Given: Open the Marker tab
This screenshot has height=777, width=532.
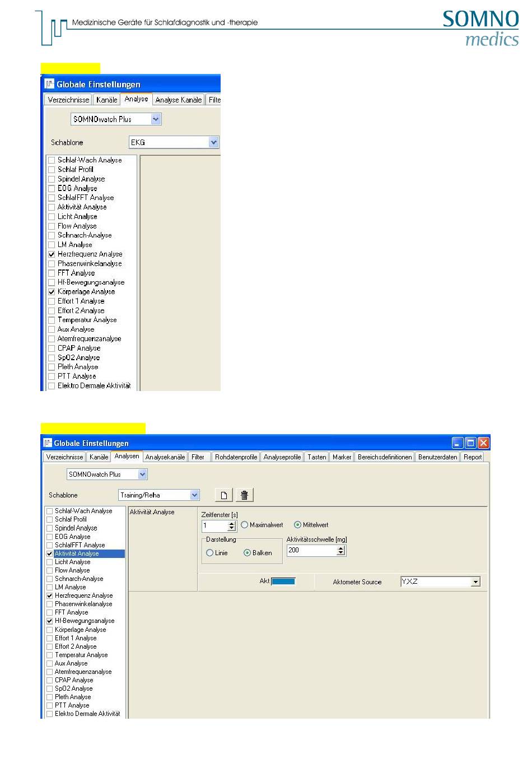Looking at the screenshot, I should pyautogui.click(x=342, y=457).
